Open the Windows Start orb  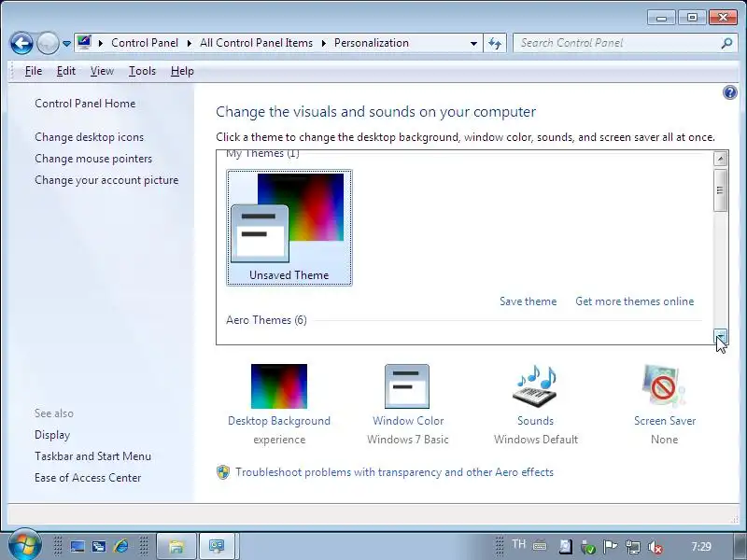click(x=24, y=545)
